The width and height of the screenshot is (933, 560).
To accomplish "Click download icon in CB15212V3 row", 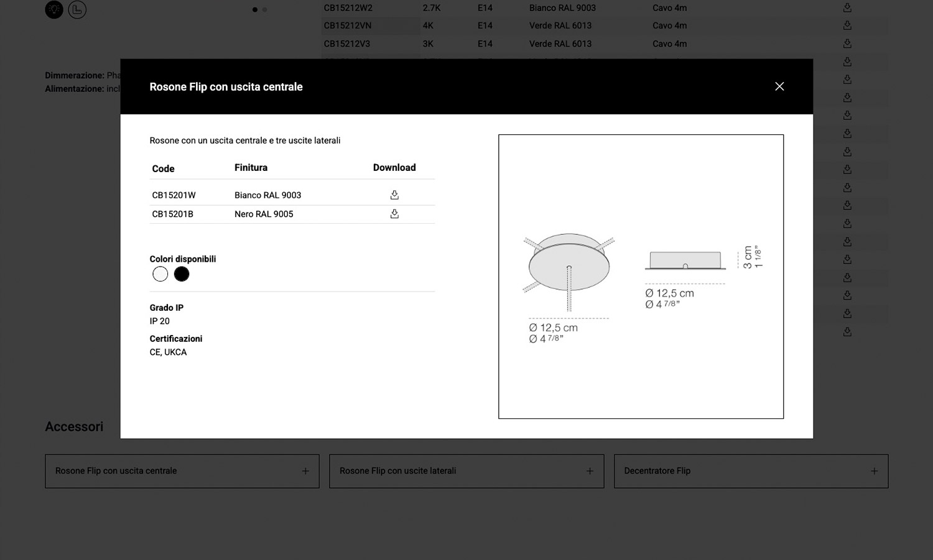I will [847, 44].
